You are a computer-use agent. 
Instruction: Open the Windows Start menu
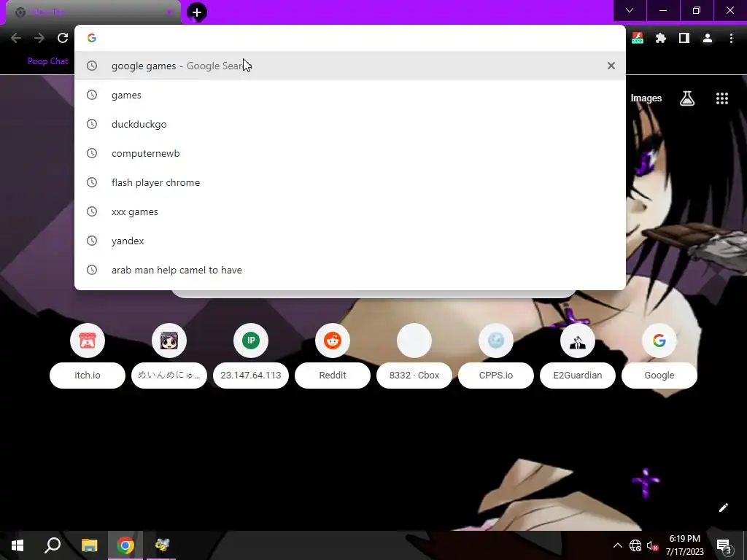pyautogui.click(x=18, y=545)
